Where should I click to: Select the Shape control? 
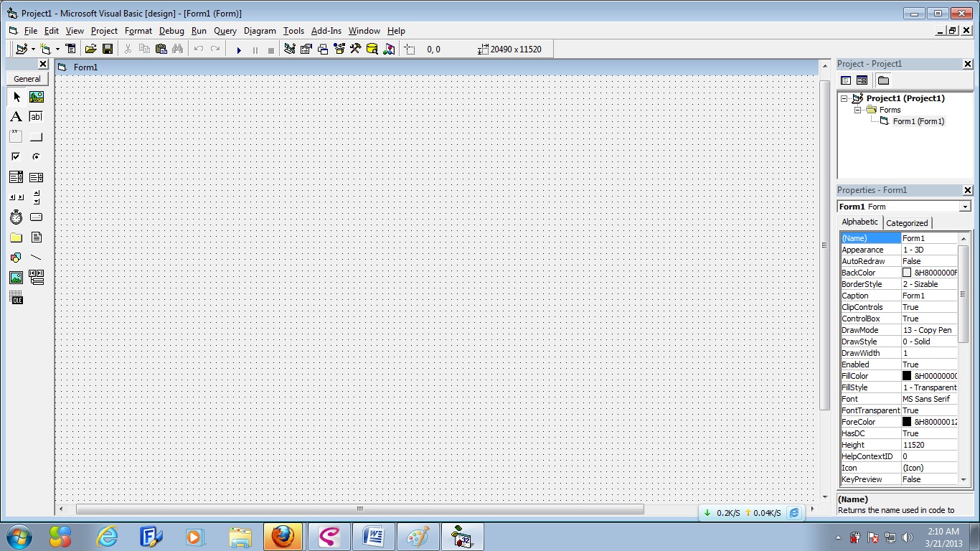click(x=16, y=258)
